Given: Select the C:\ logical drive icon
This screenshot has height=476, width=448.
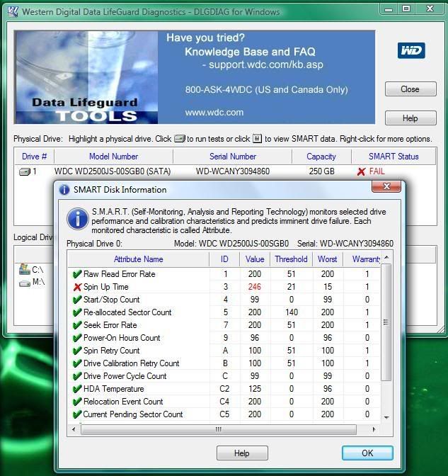Looking at the screenshot, I should pos(25,269).
